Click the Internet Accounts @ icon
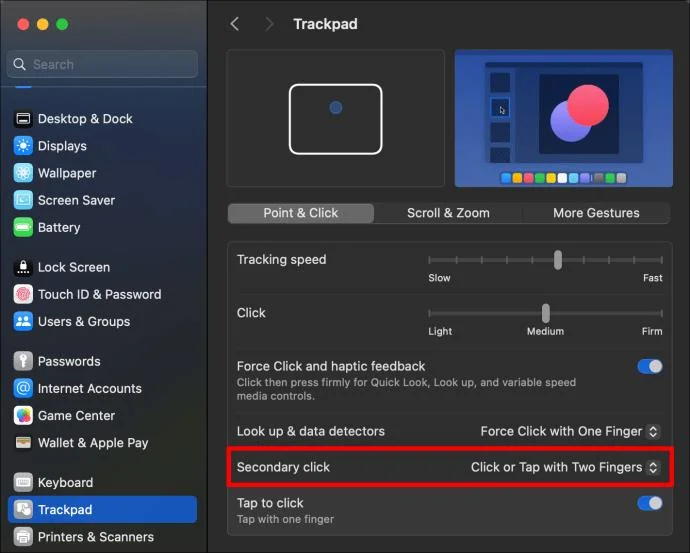Screen dimensions: 690x553 point(23,388)
